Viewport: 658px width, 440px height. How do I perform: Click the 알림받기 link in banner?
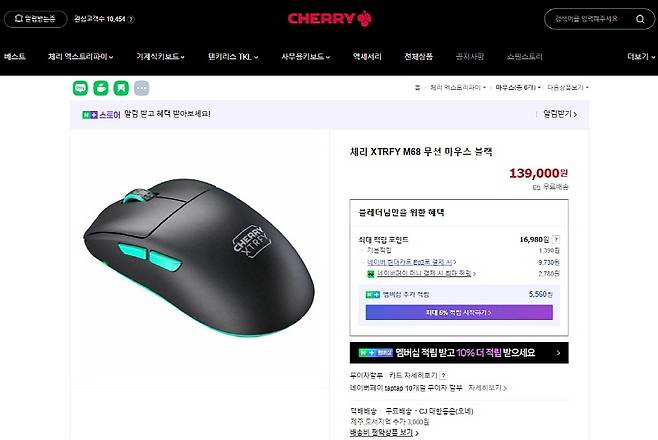click(560, 114)
